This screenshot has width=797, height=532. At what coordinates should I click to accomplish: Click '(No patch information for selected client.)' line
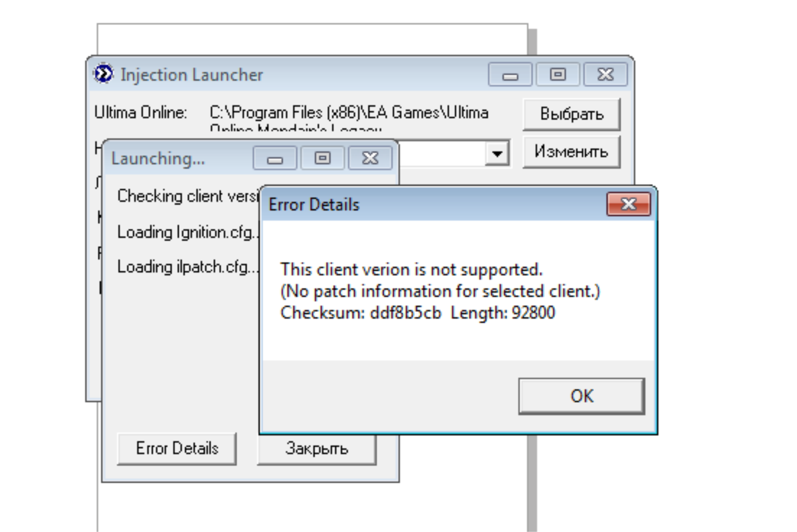click(x=440, y=291)
